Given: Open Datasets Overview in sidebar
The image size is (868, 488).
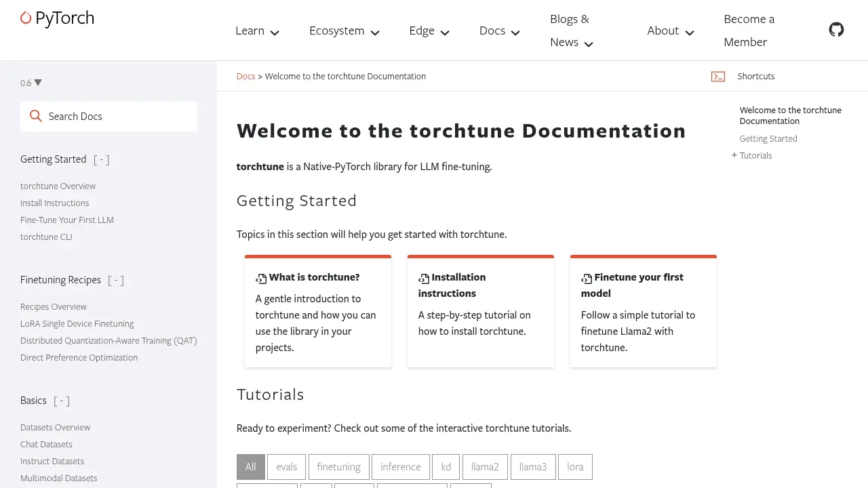Looking at the screenshot, I should tap(56, 427).
